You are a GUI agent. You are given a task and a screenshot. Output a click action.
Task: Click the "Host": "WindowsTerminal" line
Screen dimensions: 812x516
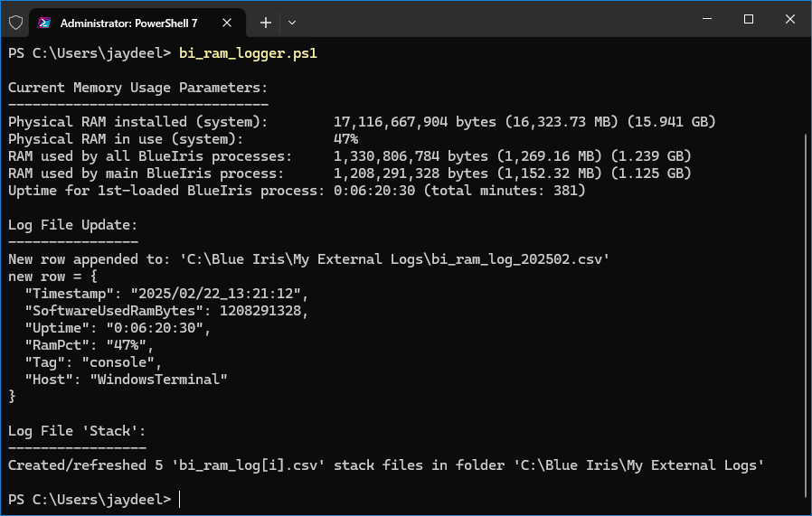pos(126,380)
